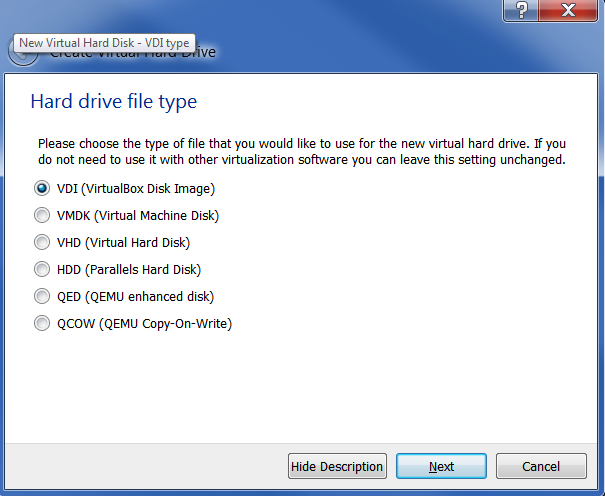
Task: Click the 'New Virtual Hard Disk - VDI type' tooltip
Action: 104,43
